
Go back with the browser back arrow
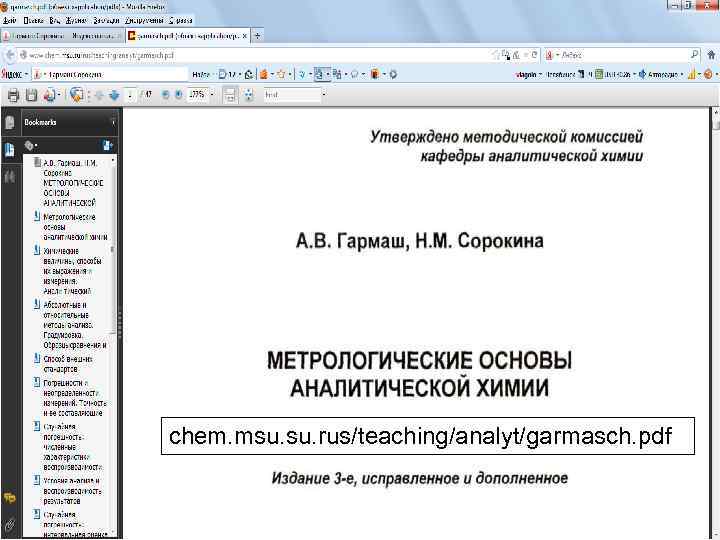click(x=10, y=55)
